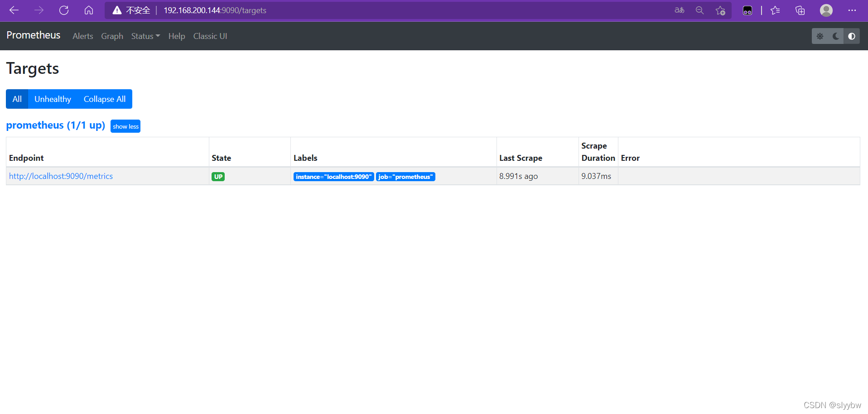Open the collections icon
Screen dimensions: 868x414
pyautogui.click(x=800, y=10)
